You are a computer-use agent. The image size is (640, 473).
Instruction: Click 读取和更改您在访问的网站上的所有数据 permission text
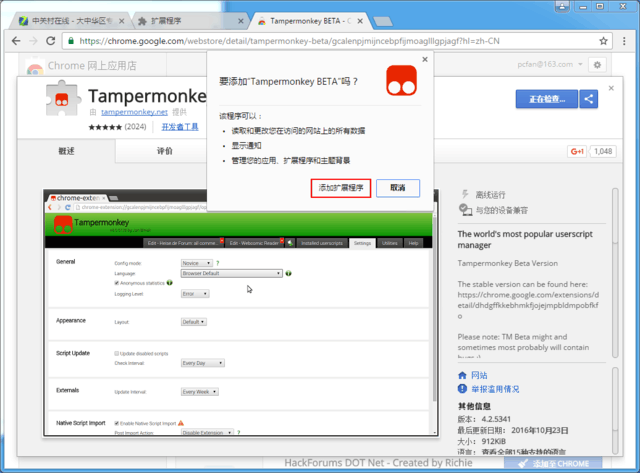(298, 131)
